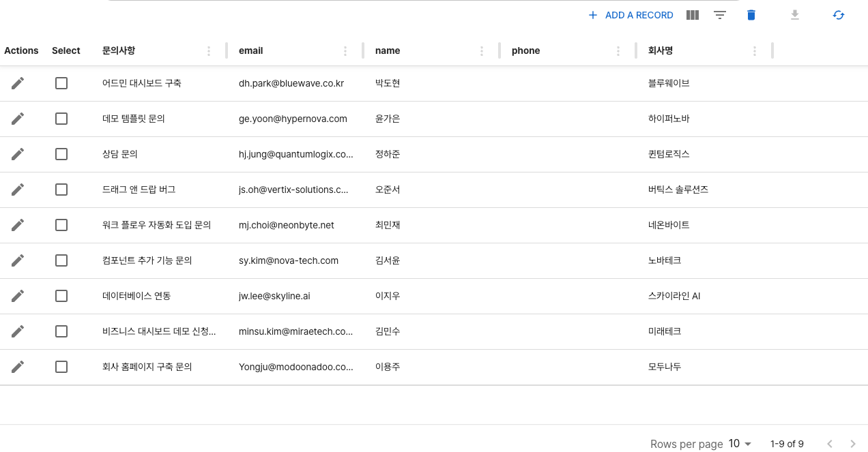
Task: Edit the 데모 템플릿 문의 row with pencil
Action: (18, 119)
